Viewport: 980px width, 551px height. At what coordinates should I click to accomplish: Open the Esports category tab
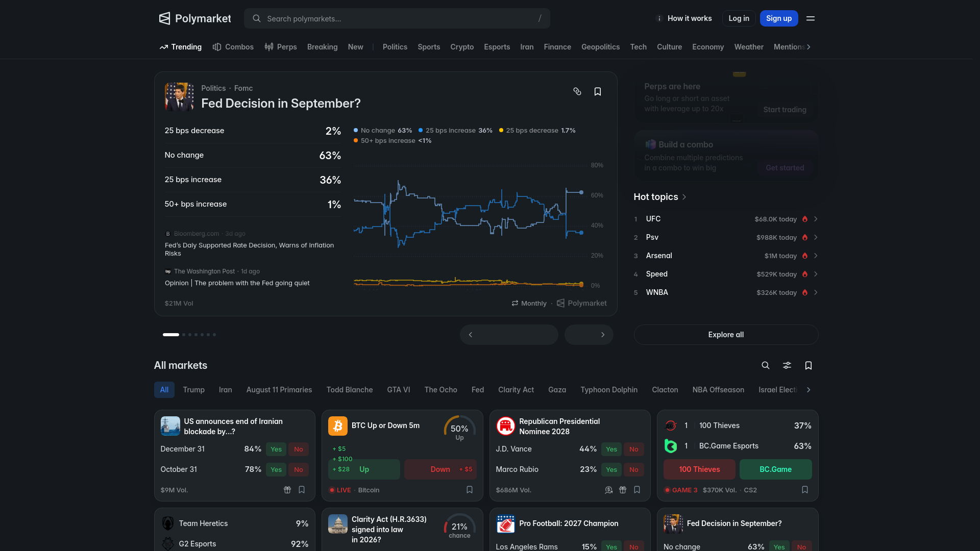pyautogui.click(x=497, y=47)
